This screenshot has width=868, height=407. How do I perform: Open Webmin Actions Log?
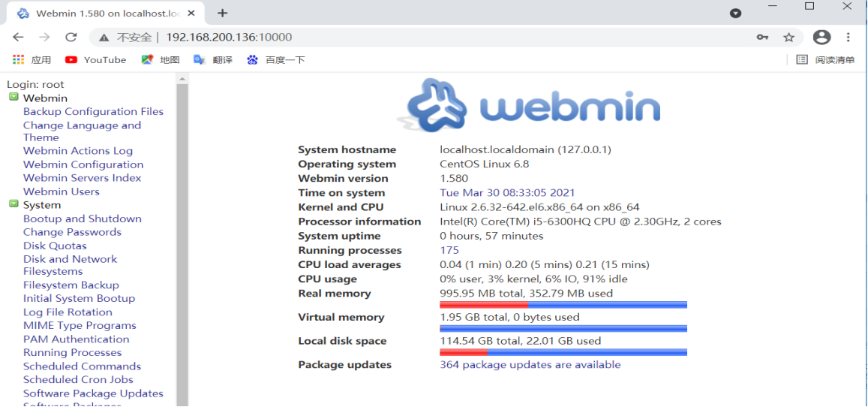coord(77,151)
